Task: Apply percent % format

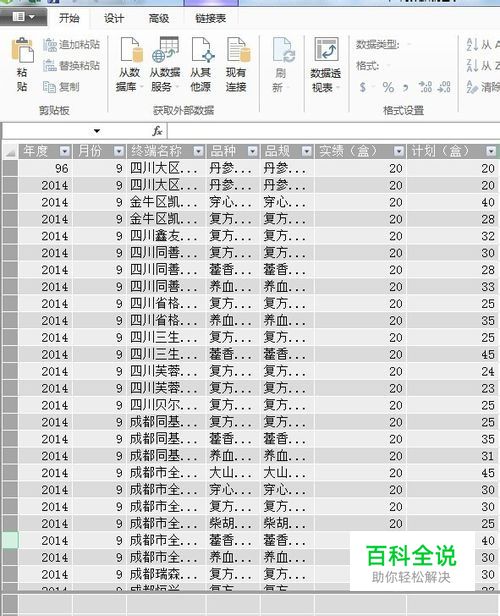Action: (388, 87)
